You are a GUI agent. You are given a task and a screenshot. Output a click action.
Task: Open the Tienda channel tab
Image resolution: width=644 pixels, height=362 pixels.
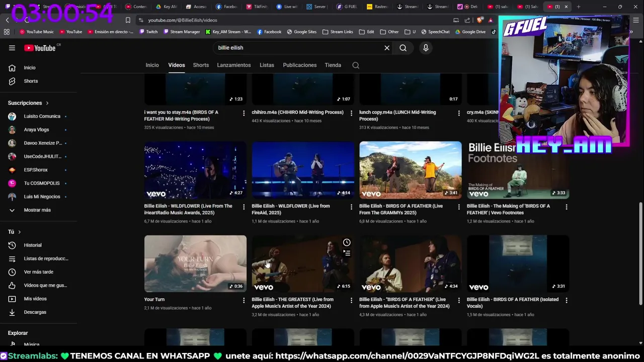[x=333, y=65]
